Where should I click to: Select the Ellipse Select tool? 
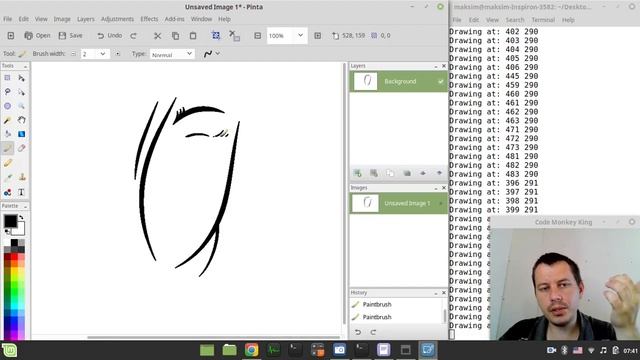point(7,106)
